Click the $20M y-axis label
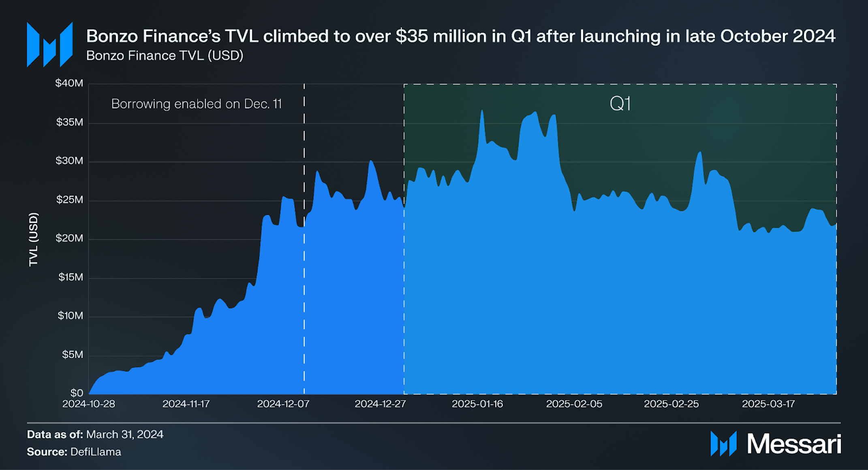Viewport: 868px width, 470px height. click(x=69, y=238)
